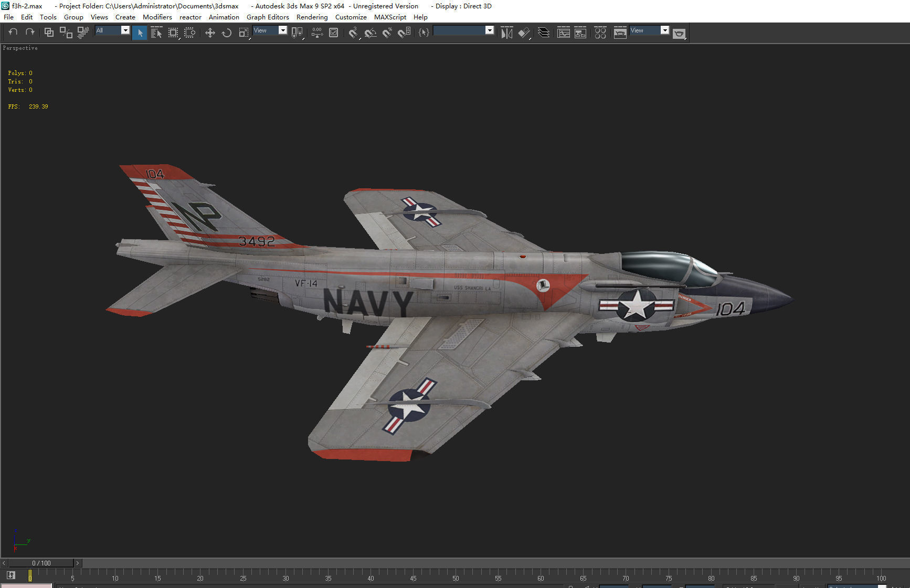This screenshot has width=910, height=588.
Task: Open the Customize menu
Action: tap(351, 17)
